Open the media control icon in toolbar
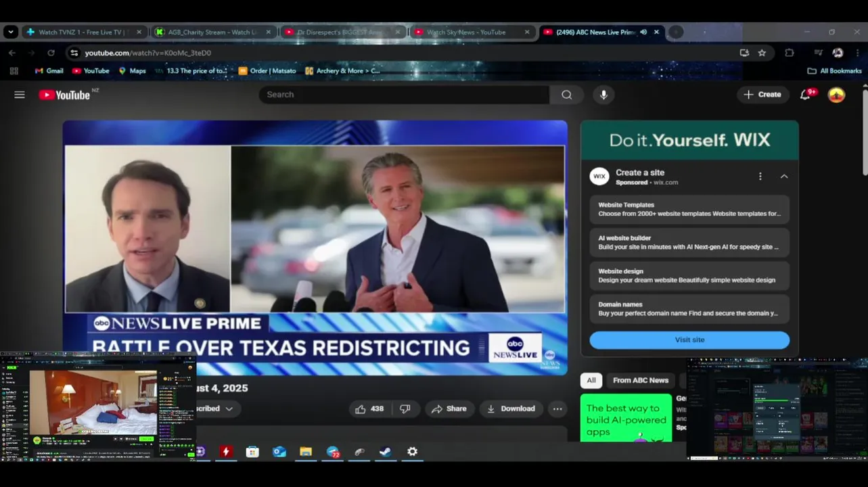The height and width of the screenshot is (487, 868). pos(818,53)
